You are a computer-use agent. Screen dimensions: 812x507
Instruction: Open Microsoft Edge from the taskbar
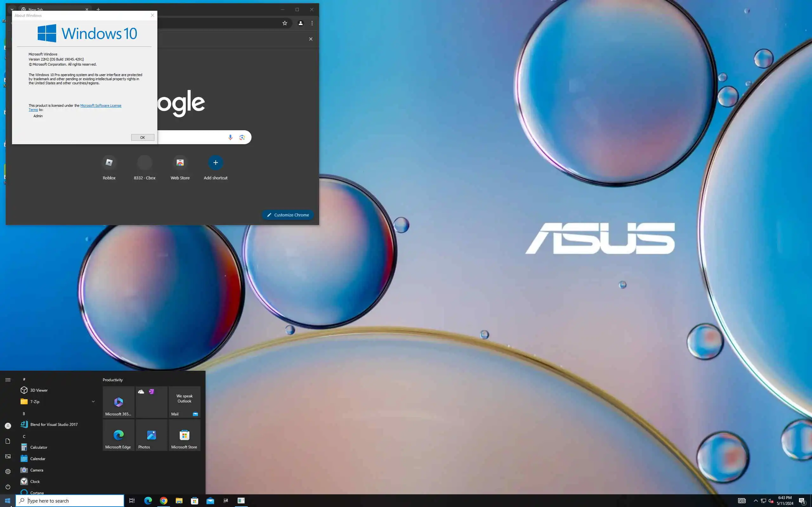pos(148,501)
